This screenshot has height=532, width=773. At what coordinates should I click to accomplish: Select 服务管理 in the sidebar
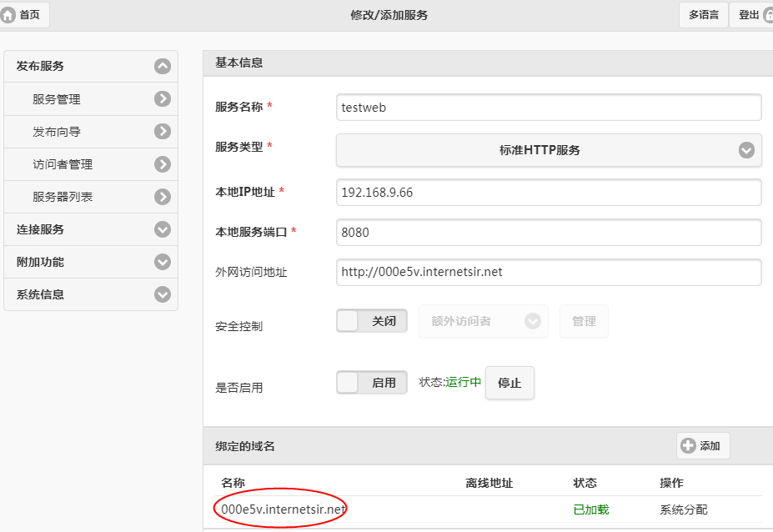pyautogui.click(x=57, y=99)
